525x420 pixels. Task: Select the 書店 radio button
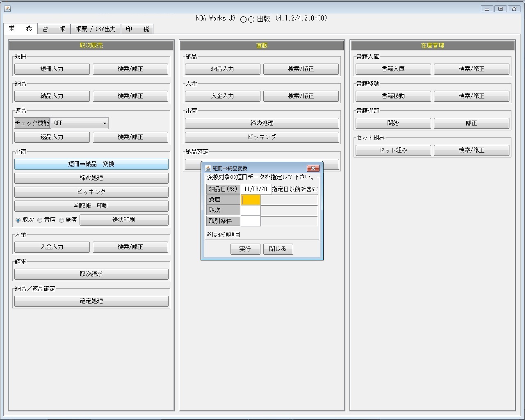(40, 220)
